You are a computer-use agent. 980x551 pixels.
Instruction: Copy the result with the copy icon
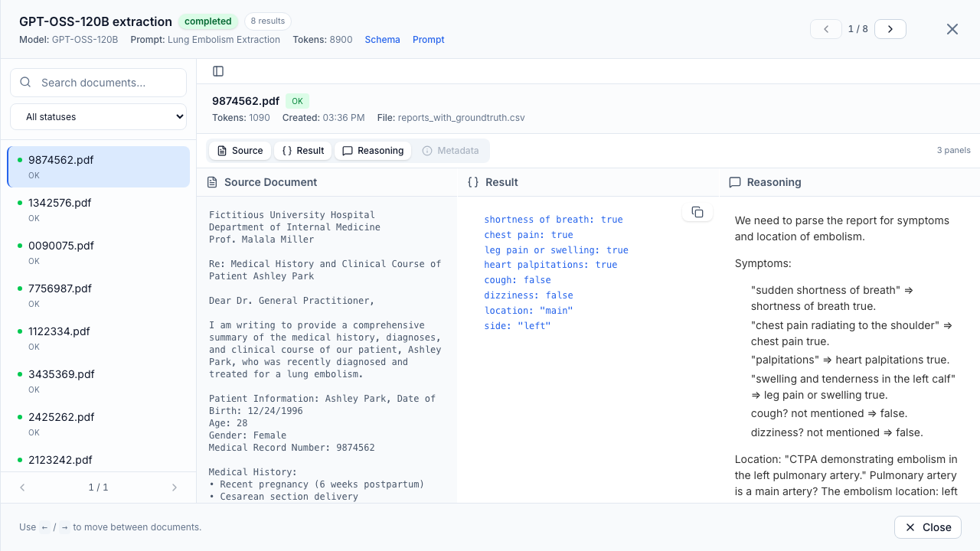coord(697,212)
